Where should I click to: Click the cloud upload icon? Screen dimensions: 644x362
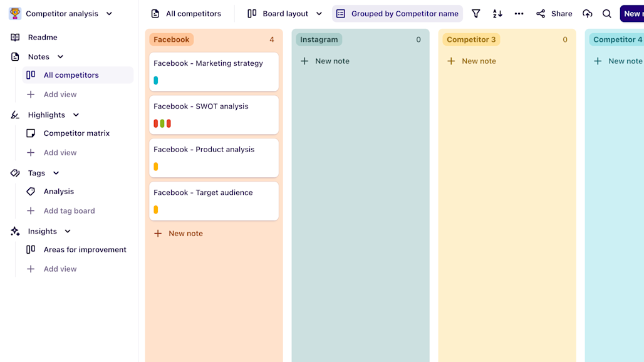(x=588, y=14)
